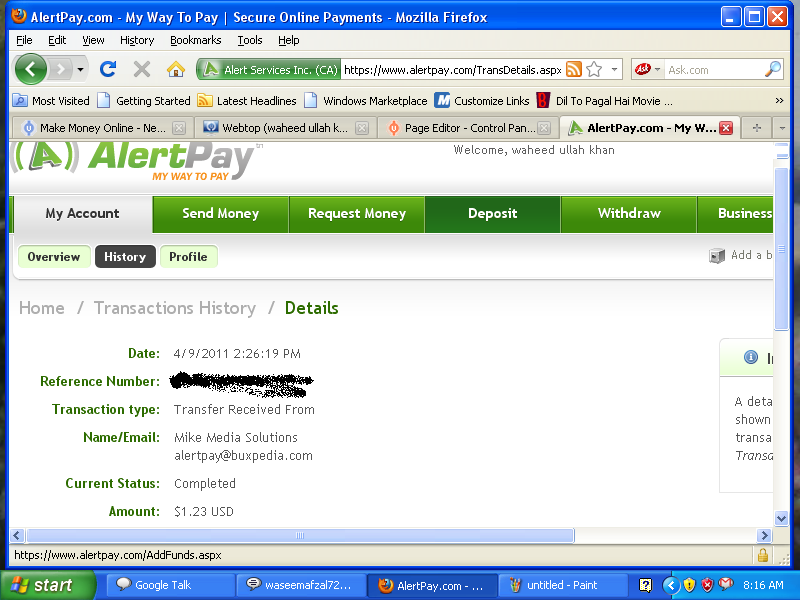800x600 pixels.
Task: Open the Customize Links bookmark
Action: pos(482,101)
